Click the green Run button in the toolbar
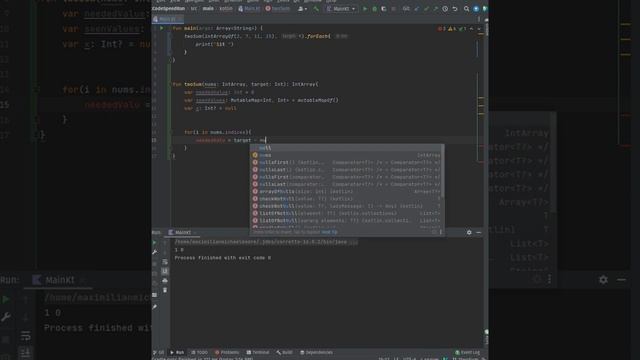 tap(365, 9)
